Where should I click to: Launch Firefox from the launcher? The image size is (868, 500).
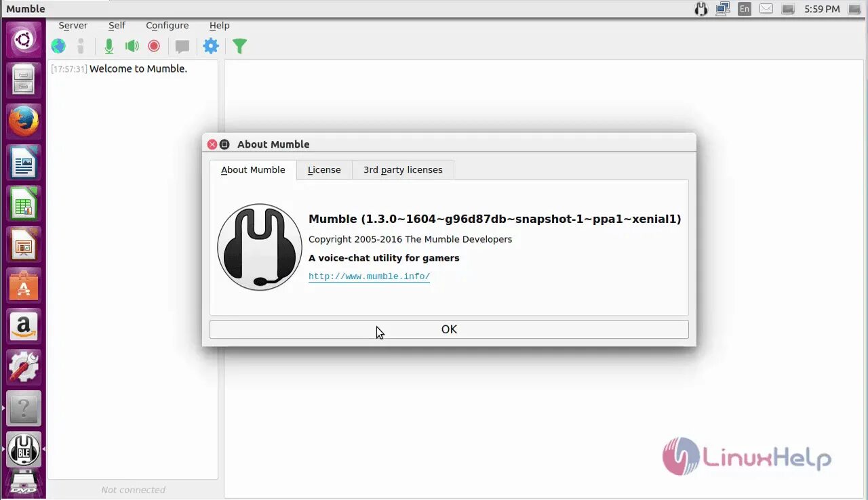point(24,122)
